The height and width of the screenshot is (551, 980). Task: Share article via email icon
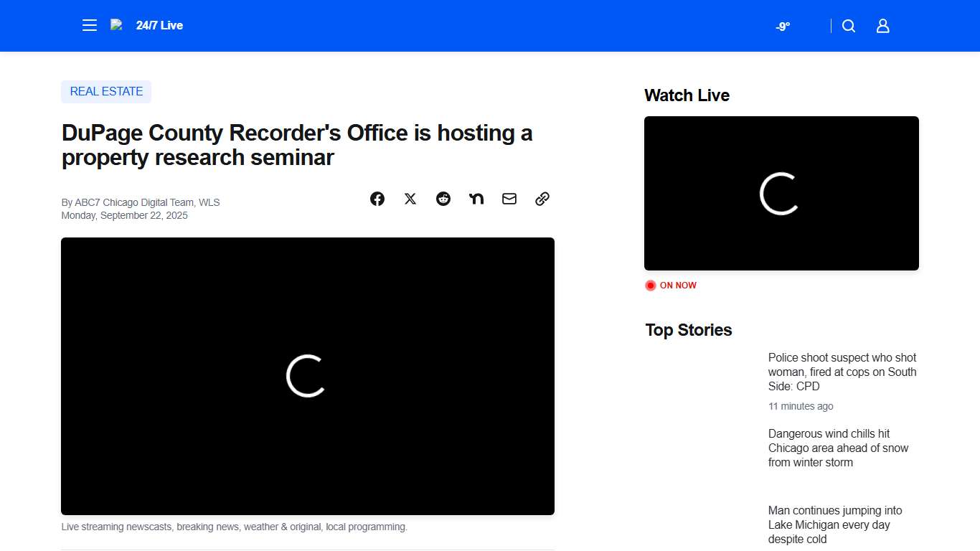coord(509,199)
